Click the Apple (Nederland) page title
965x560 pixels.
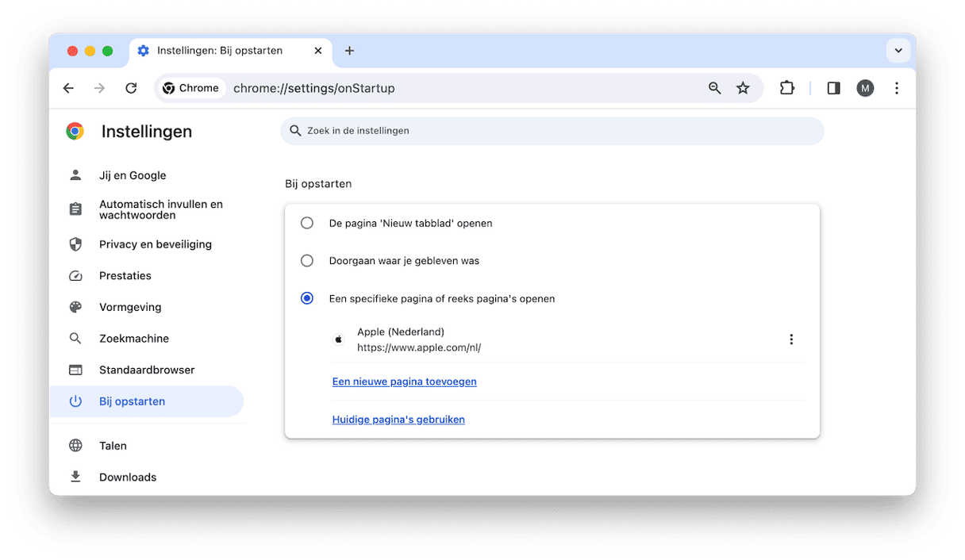pyautogui.click(x=401, y=332)
